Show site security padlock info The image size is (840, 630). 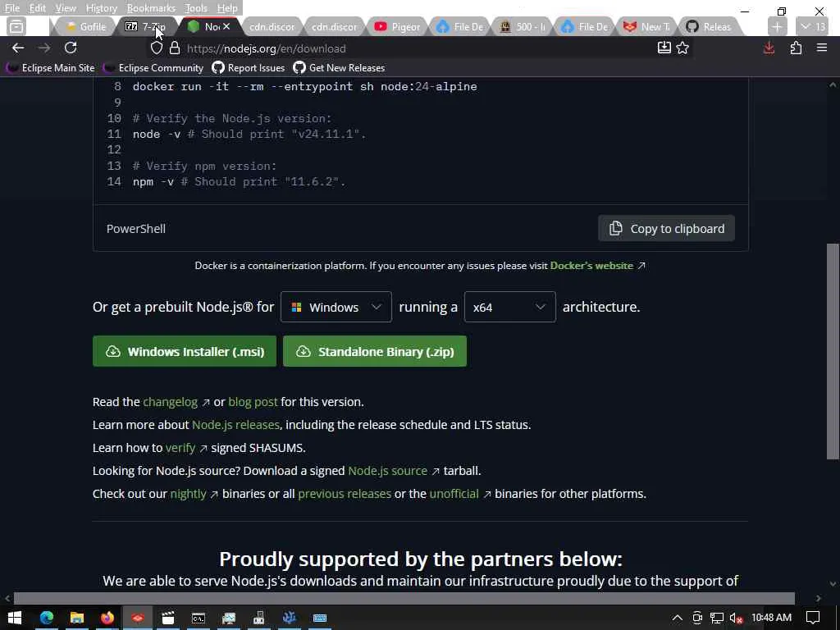coord(175,48)
